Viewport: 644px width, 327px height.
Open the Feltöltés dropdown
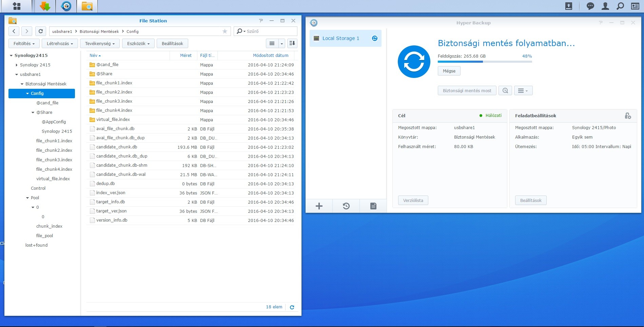point(24,43)
